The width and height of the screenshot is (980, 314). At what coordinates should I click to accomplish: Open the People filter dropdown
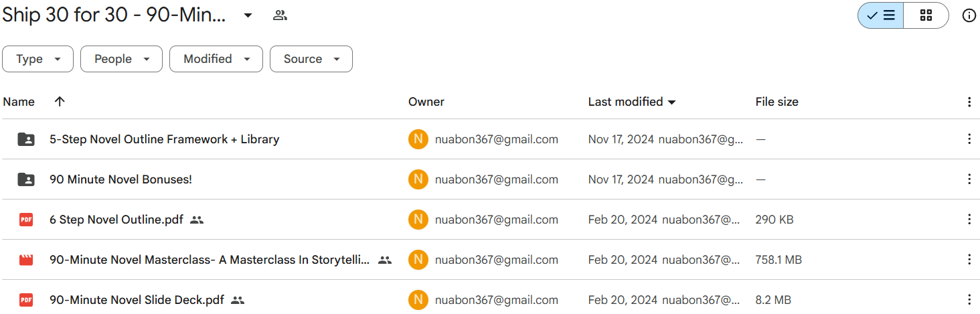pos(121,59)
